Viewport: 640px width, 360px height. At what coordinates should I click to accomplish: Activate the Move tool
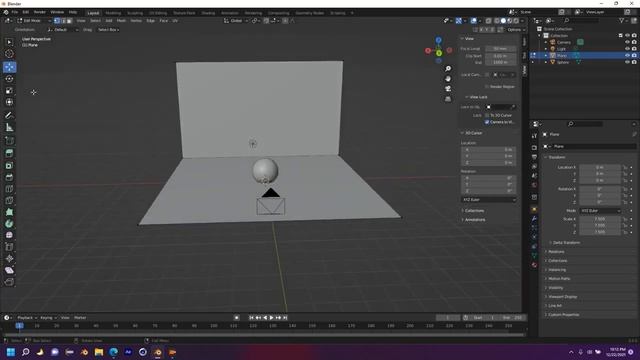click(x=9, y=67)
